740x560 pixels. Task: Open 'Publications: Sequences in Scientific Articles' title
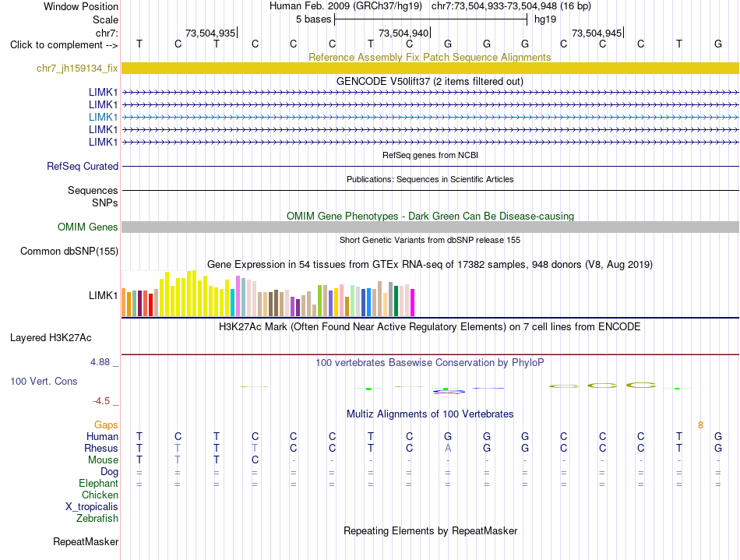point(430,179)
